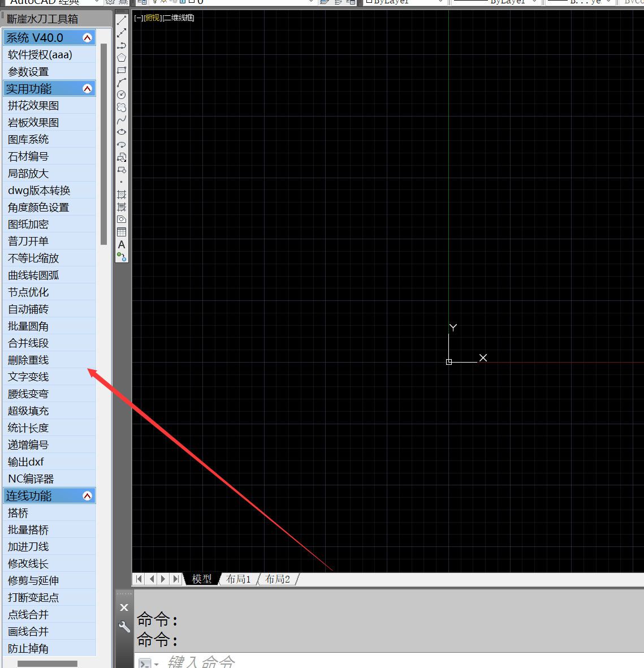Select the Construction line tool
The image size is (644, 668).
point(122,33)
